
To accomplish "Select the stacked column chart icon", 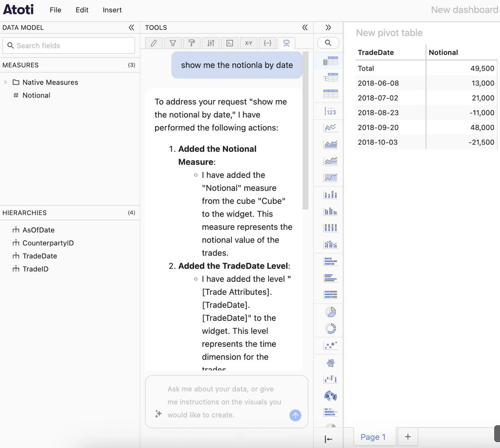I will [x=330, y=194].
